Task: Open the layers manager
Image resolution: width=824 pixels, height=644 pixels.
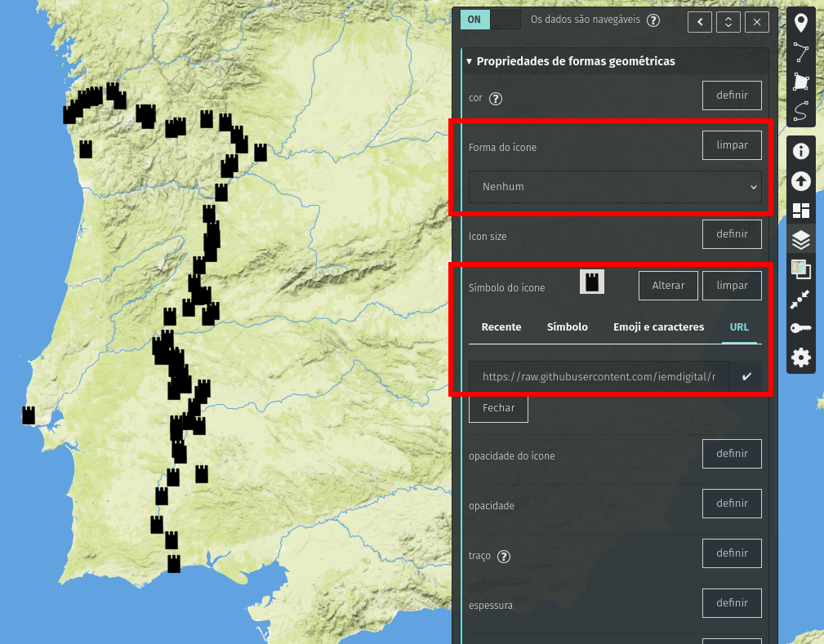Action: 801,240
